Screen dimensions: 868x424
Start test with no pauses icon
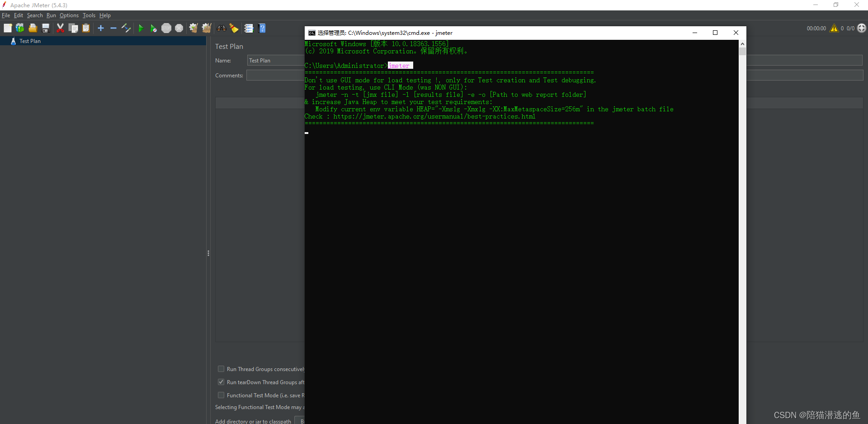pos(154,28)
